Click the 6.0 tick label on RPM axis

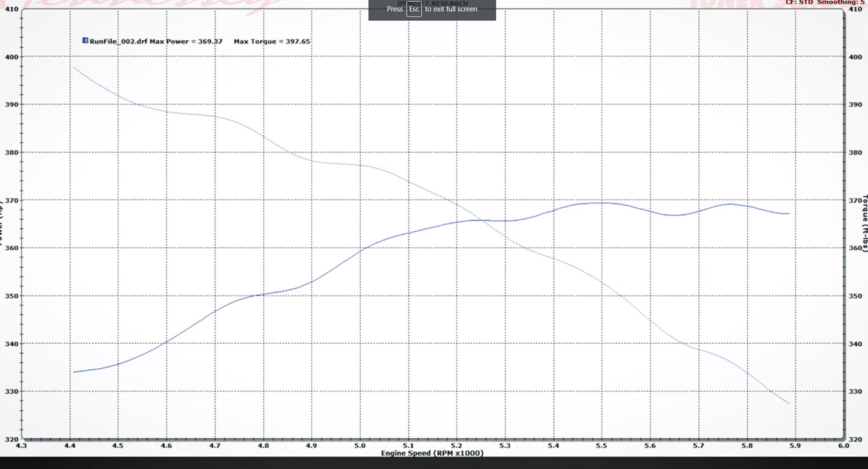pyautogui.click(x=844, y=446)
